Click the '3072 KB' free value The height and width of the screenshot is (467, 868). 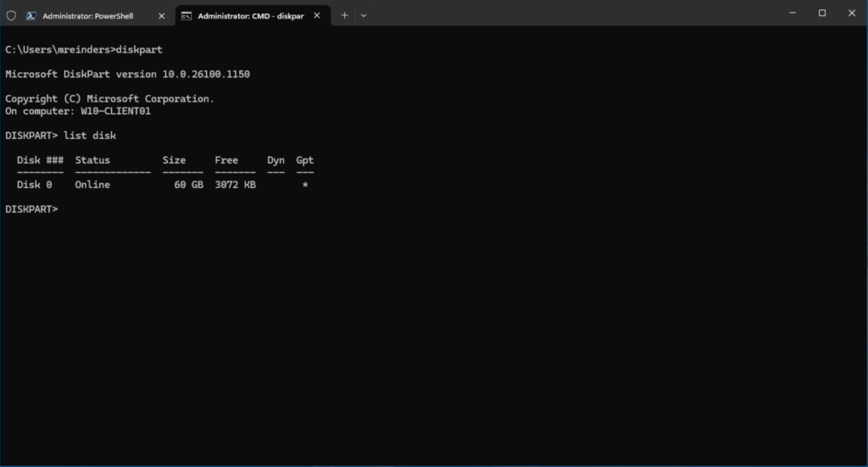pos(236,185)
